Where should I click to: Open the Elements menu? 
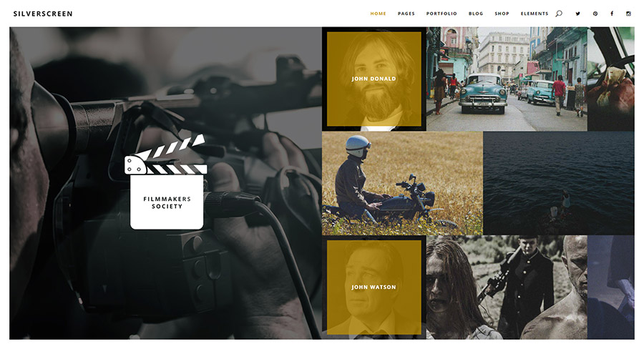(535, 14)
